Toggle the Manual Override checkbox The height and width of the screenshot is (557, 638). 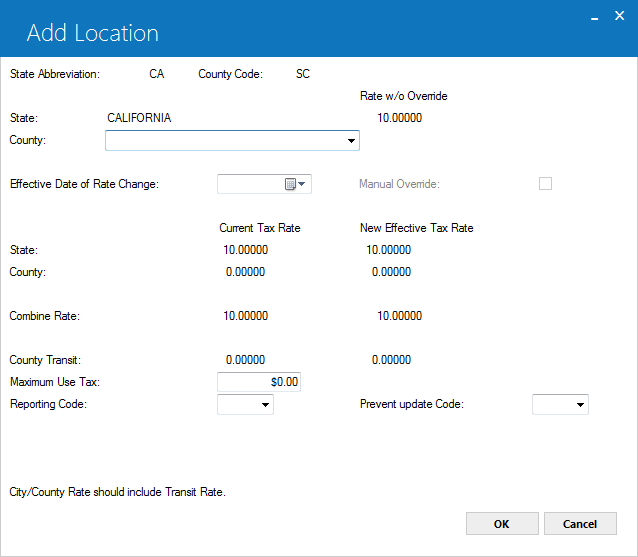545,183
